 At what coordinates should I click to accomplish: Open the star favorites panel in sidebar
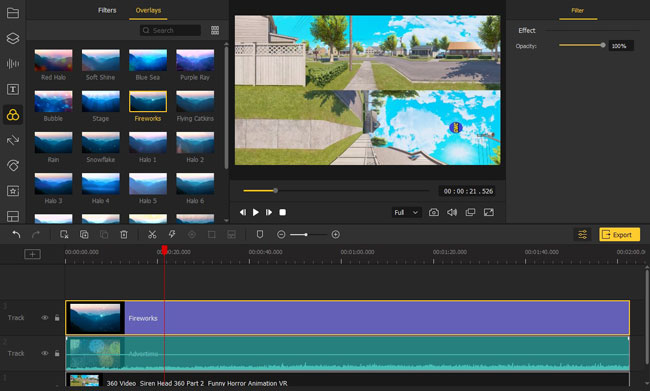coord(13,191)
